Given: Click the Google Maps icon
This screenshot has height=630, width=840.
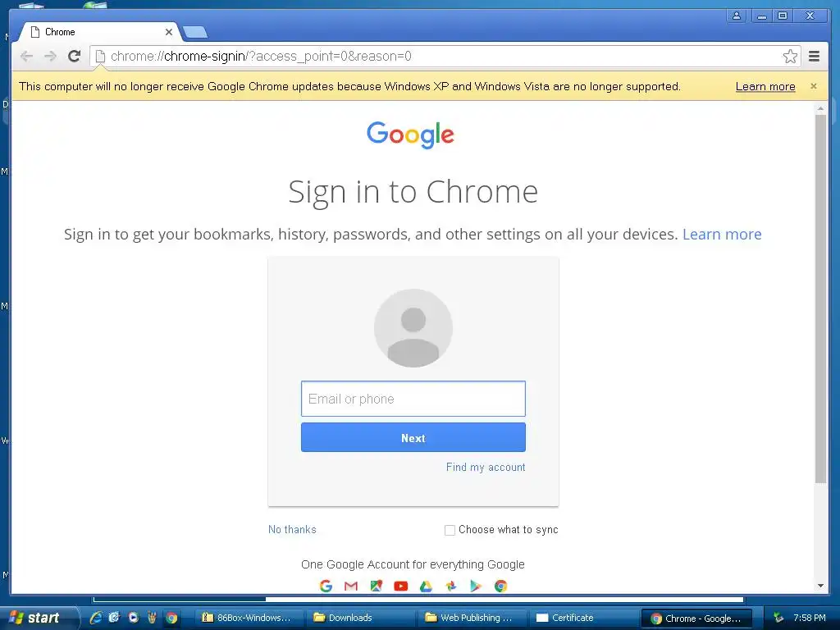Looking at the screenshot, I should [376, 586].
